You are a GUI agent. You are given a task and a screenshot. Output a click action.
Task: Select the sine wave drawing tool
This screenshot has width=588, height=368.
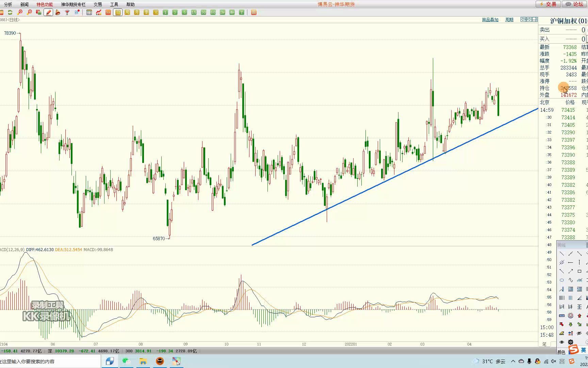click(x=571, y=280)
